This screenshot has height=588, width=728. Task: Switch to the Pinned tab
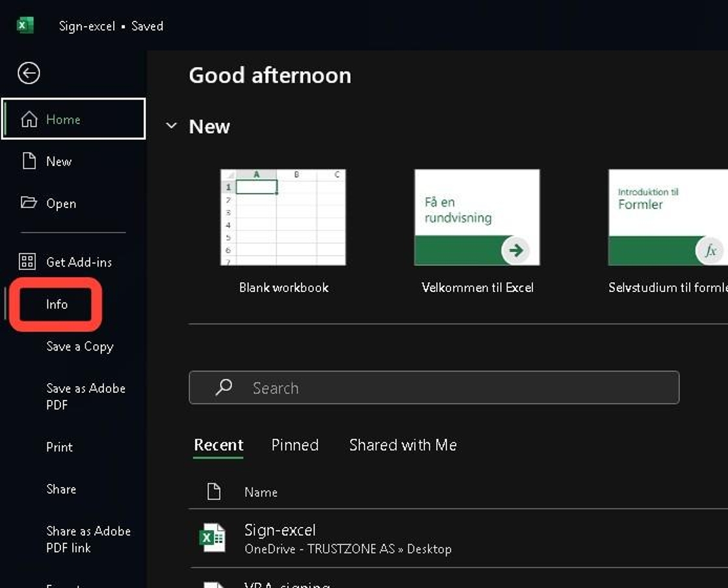[295, 445]
